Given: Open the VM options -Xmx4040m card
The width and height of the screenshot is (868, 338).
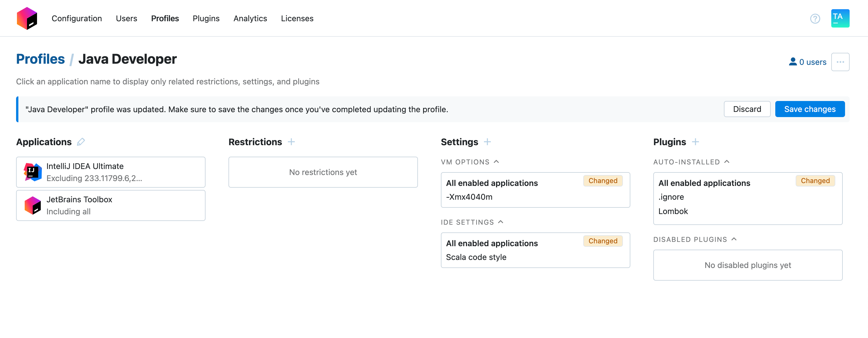Looking at the screenshot, I should click(535, 190).
